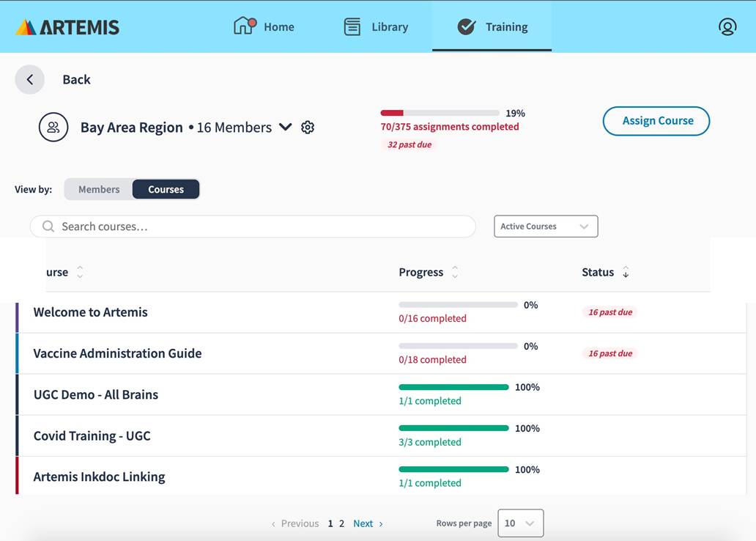Go to the Library tab
The image size is (756, 541).
(376, 27)
